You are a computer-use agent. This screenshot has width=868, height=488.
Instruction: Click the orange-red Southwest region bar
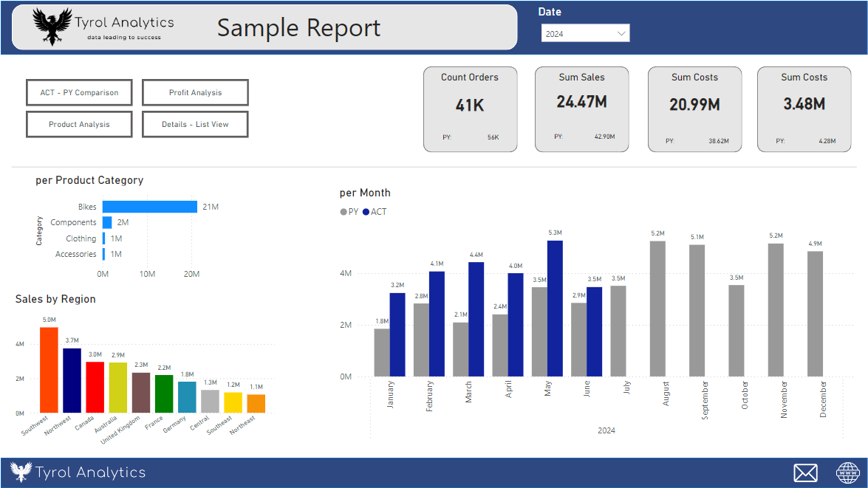[x=49, y=370]
